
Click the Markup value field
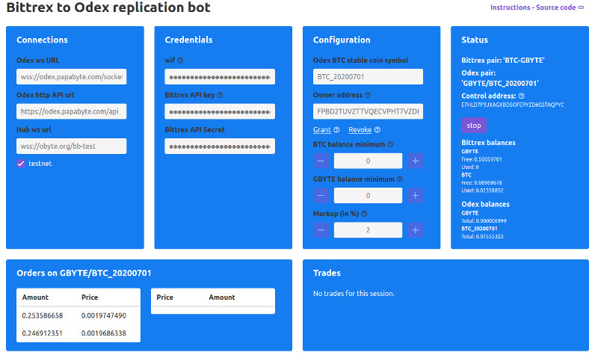tap(368, 230)
